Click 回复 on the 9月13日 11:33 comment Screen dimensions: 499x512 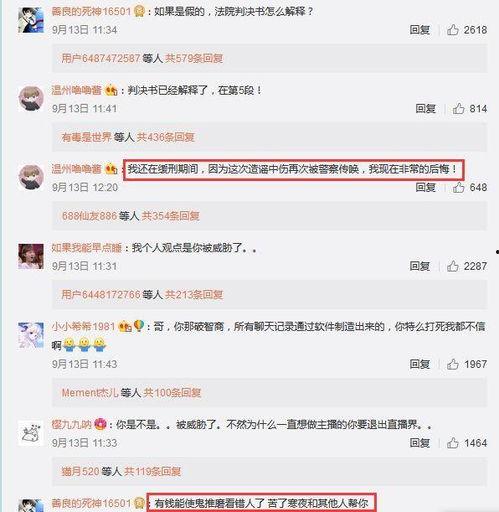click(x=420, y=443)
